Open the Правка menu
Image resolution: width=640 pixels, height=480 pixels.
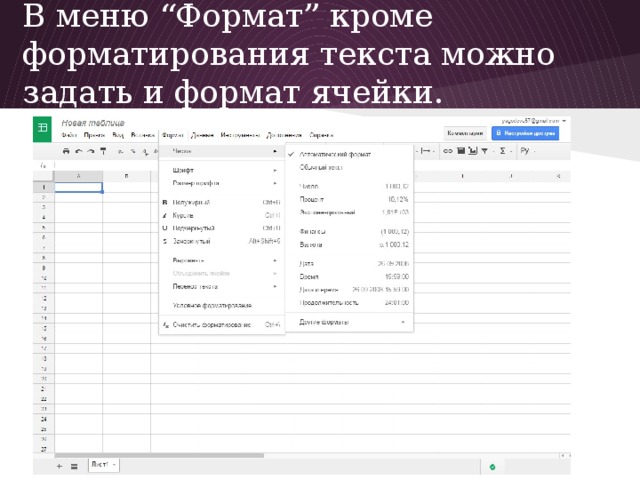[x=94, y=135]
